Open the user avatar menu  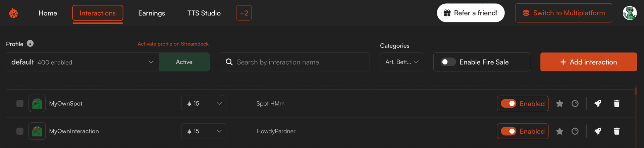coord(630,13)
